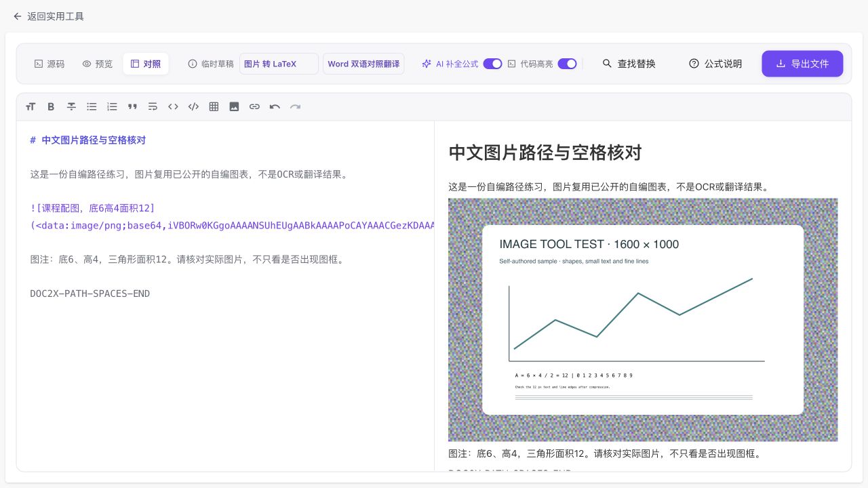Click the preview heading 中文图片路径与空格核对
868x488 pixels.
coord(545,152)
